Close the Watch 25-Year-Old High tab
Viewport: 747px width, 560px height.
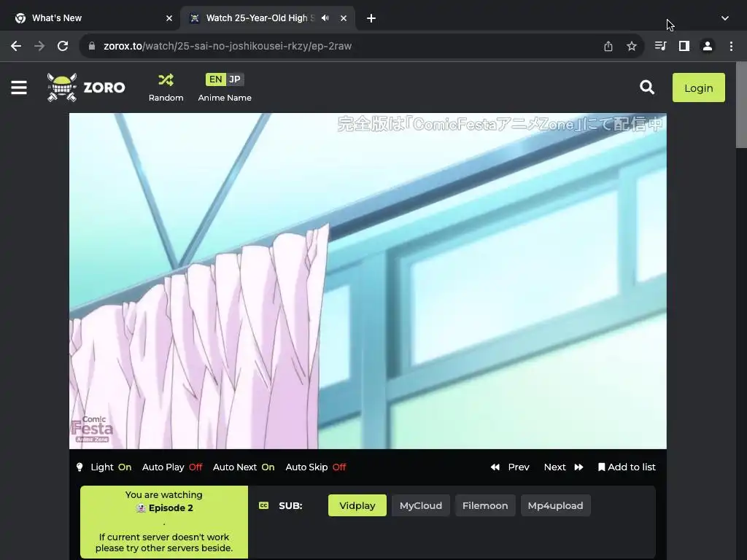pyautogui.click(x=344, y=18)
